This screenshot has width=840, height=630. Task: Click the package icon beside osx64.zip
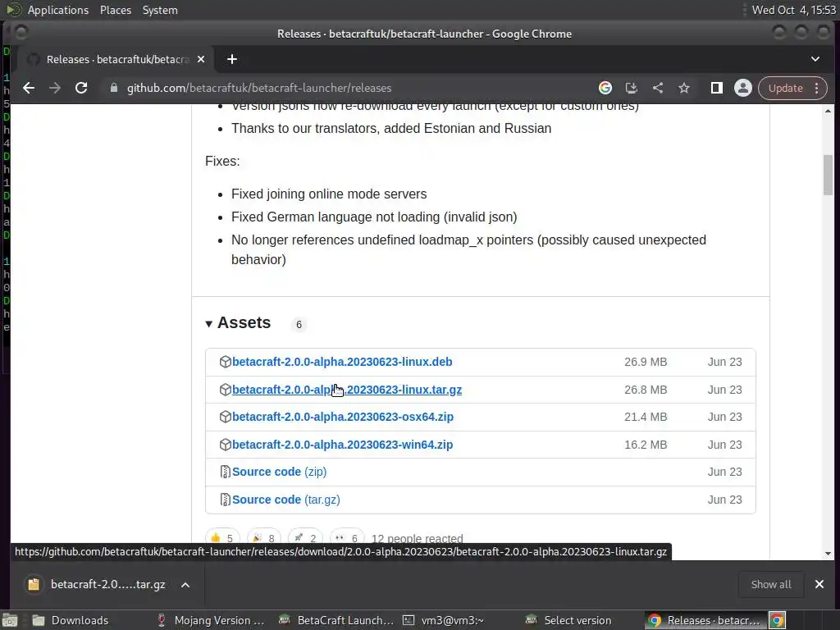pos(225,417)
